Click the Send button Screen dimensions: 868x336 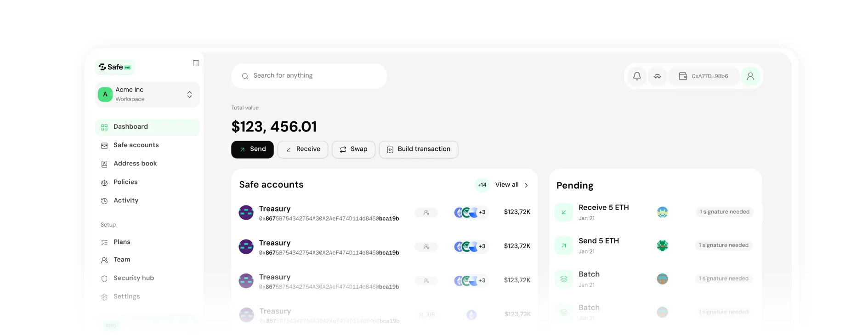pos(252,149)
